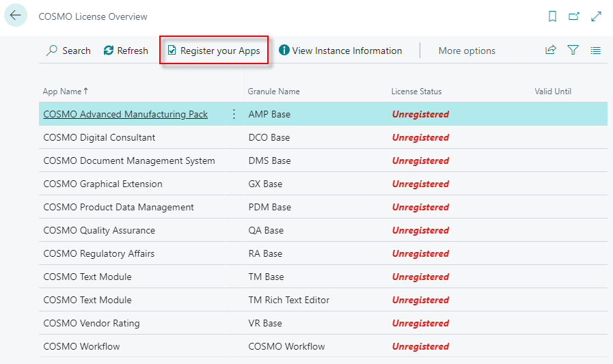This screenshot has width=613, height=364.
Task: Open View Instance Information
Action: pyautogui.click(x=340, y=51)
